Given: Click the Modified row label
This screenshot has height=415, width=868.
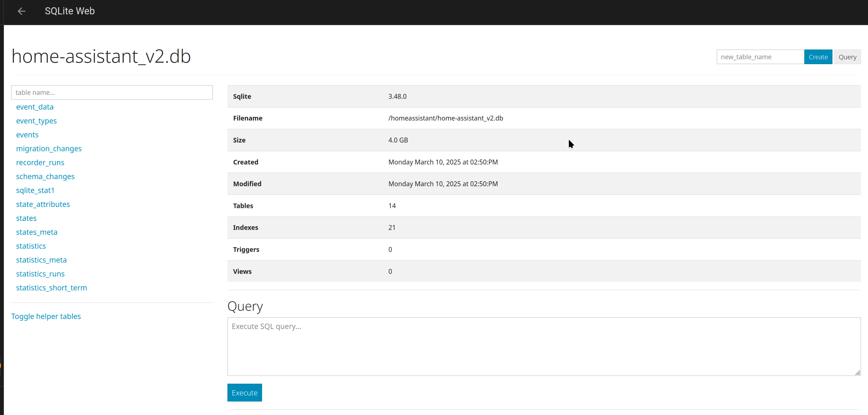Looking at the screenshot, I should [x=247, y=184].
